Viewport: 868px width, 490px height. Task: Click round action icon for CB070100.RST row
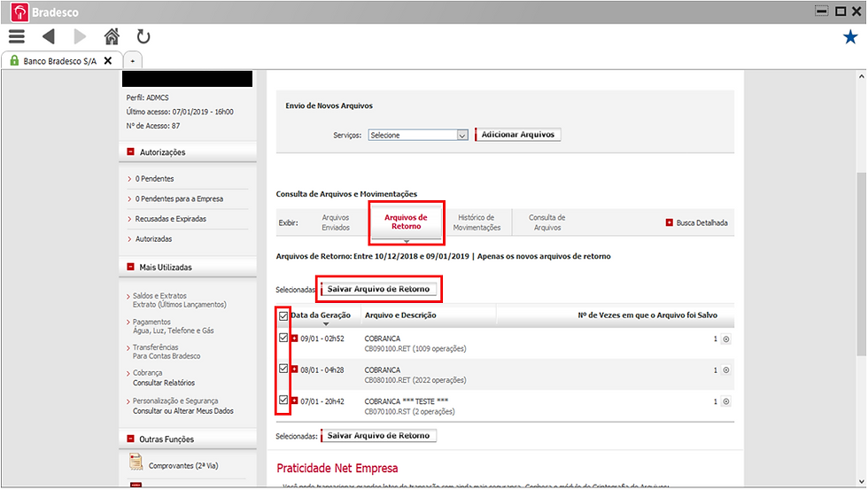tap(725, 401)
